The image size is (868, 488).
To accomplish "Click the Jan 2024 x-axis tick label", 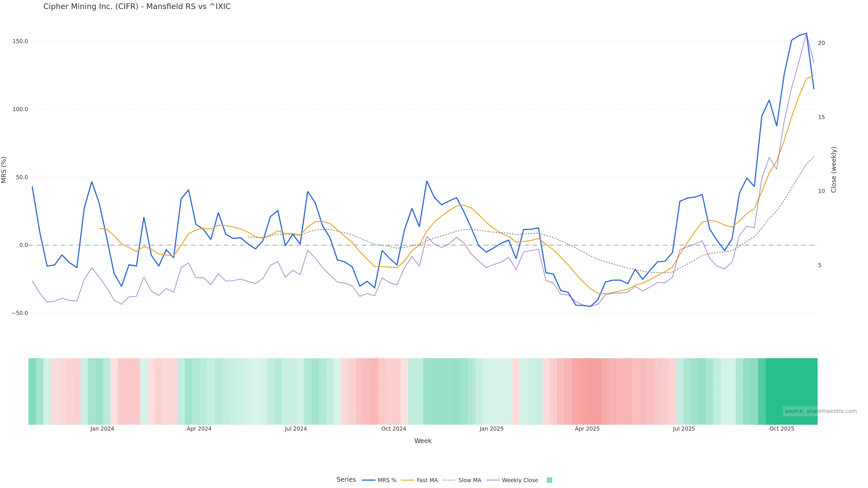I will 102,429.
